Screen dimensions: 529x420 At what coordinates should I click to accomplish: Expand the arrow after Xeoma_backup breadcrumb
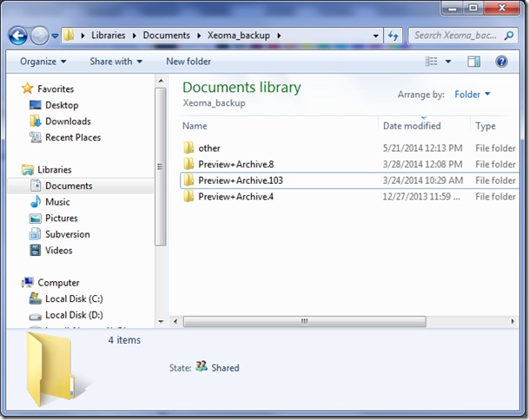pos(279,36)
